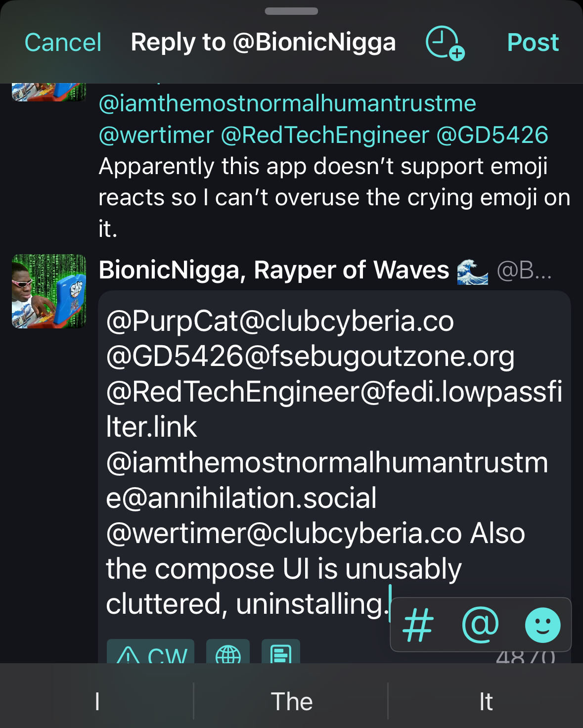This screenshot has height=728, width=583.
Task: Tap the @ mention insert icon
Action: coord(480,625)
